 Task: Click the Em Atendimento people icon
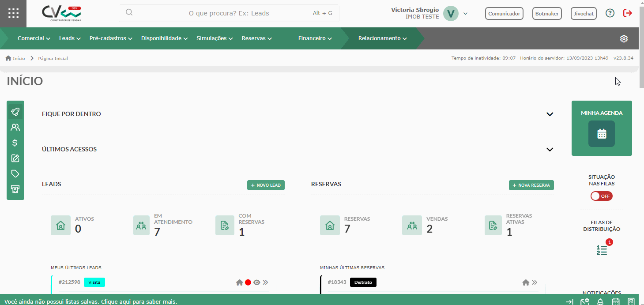(141, 225)
